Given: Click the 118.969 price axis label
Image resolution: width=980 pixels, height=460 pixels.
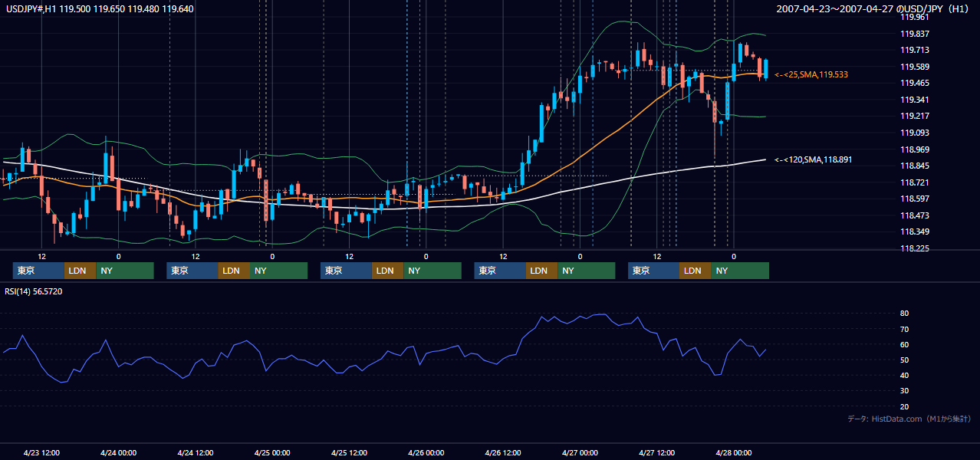Looking at the screenshot, I should click(x=915, y=149).
